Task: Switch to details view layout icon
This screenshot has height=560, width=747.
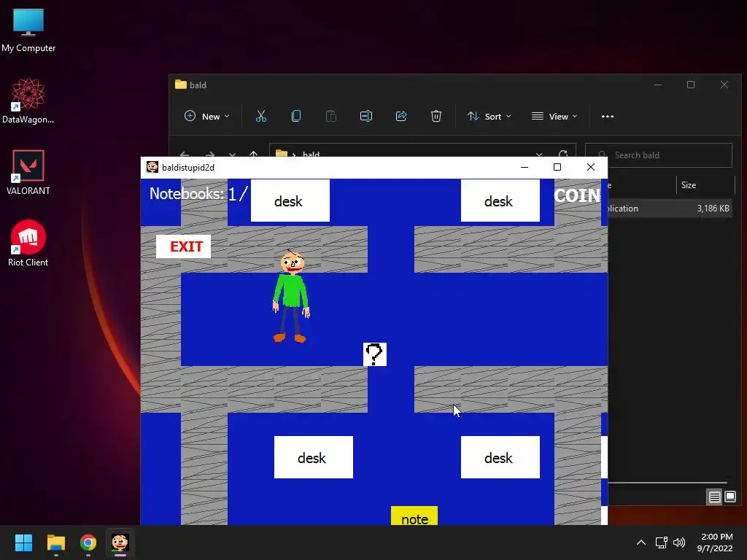Action: pos(714,497)
